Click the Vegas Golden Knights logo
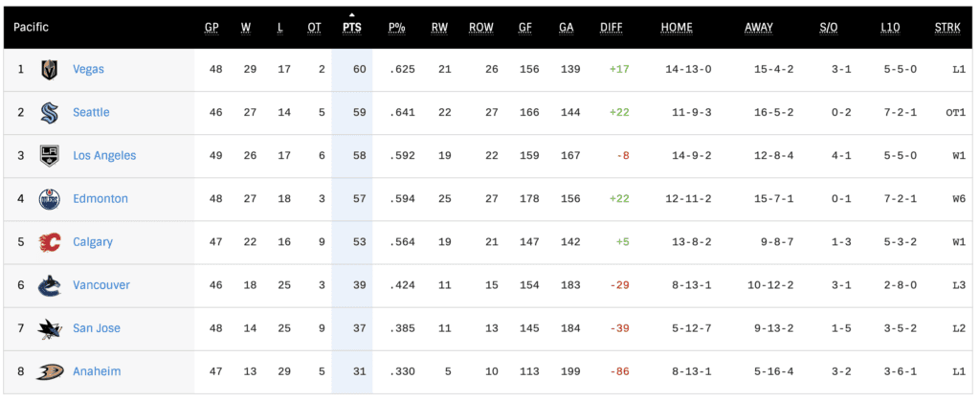980x402 pixels. click(x=49, y=70)
